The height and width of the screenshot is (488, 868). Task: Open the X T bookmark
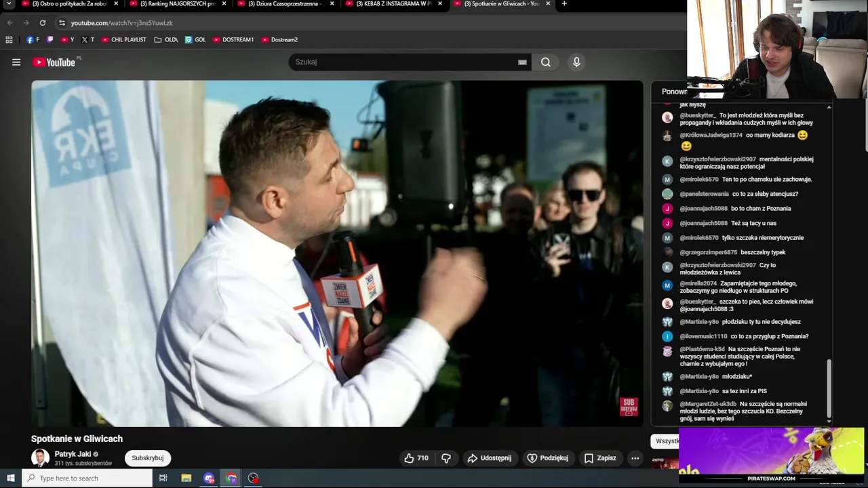[87, 40]
